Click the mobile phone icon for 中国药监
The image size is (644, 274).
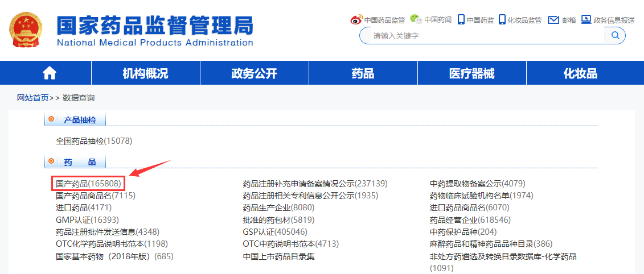coord(461,20)
